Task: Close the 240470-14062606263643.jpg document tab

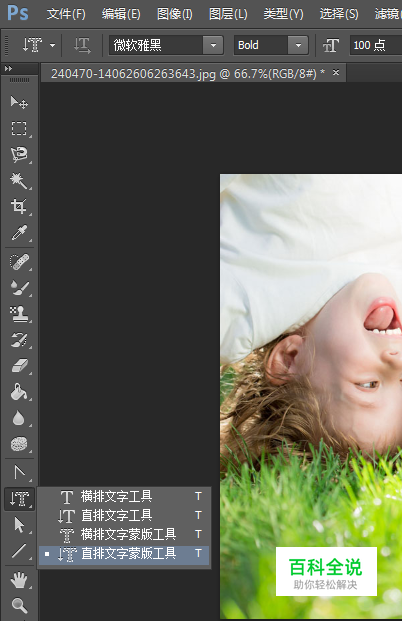Action: click(336, 72)
